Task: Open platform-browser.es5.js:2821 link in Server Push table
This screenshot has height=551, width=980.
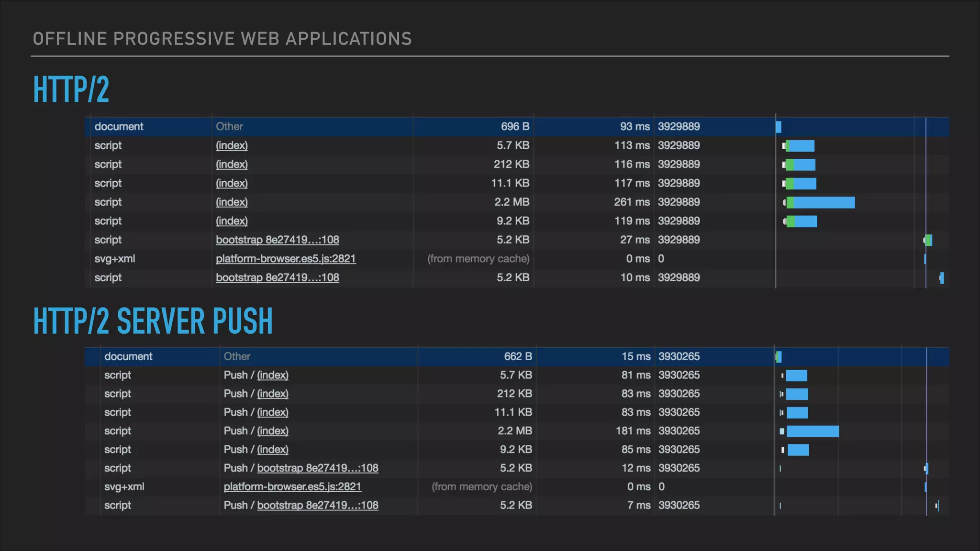Action: pos(292,487)
